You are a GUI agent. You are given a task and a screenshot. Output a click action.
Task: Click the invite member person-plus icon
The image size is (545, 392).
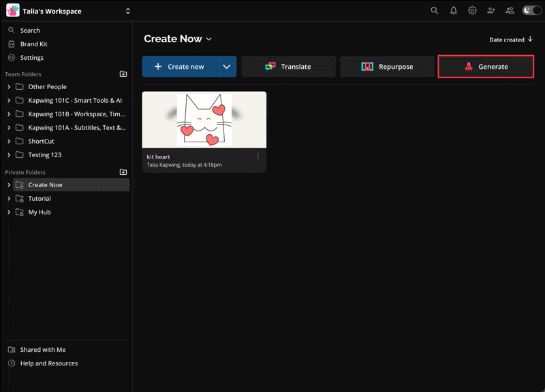point(491,11)
